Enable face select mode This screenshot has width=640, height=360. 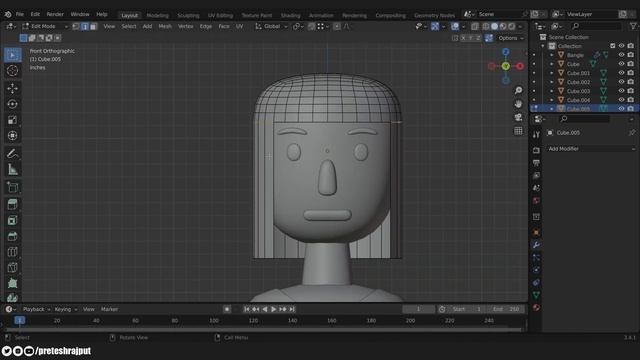(93, 27)
